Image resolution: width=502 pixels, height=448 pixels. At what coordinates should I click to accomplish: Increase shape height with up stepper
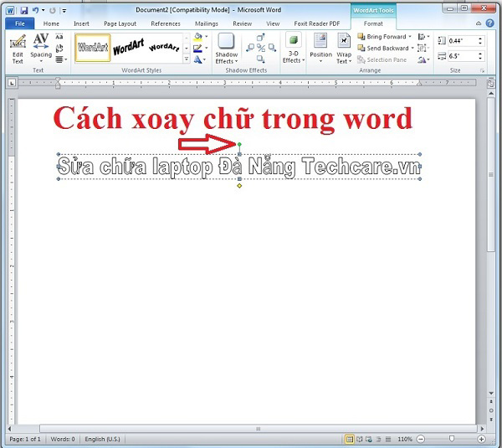click(480, 39)
